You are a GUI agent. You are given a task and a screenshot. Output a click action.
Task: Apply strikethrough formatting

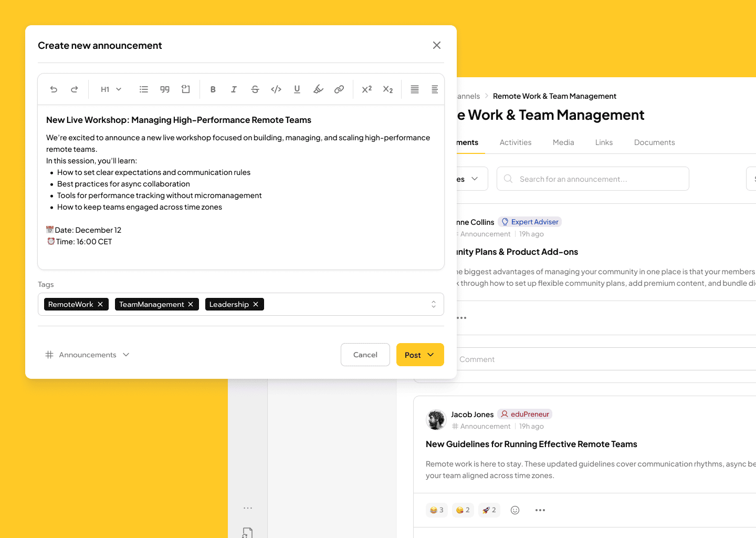click(x=255, y=89)
